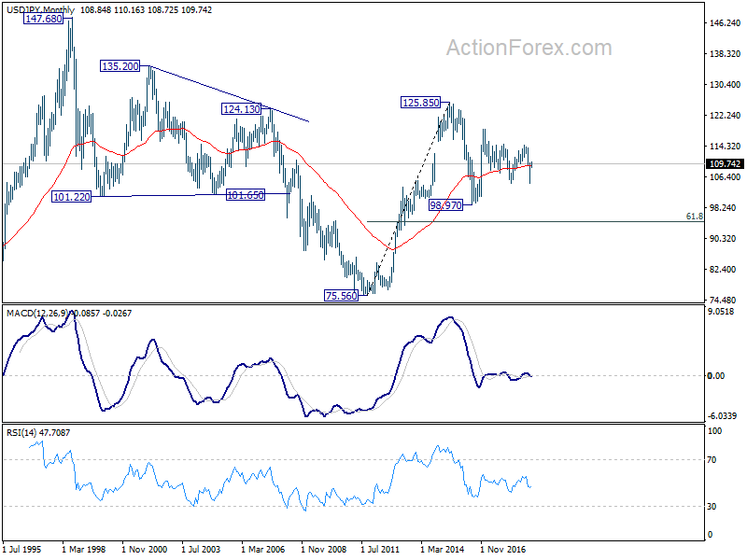Click the 75.560 low label
747x560 pixels.
(x=341, y=296)
